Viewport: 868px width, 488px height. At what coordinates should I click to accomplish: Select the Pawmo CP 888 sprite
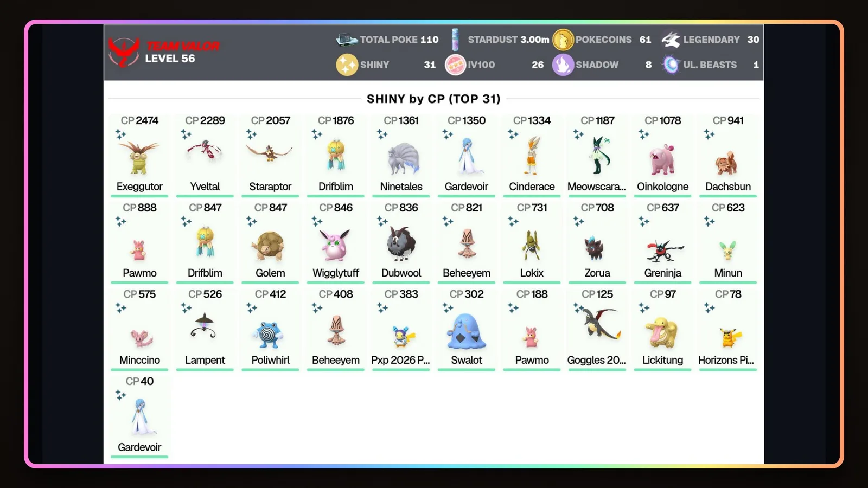139,250
